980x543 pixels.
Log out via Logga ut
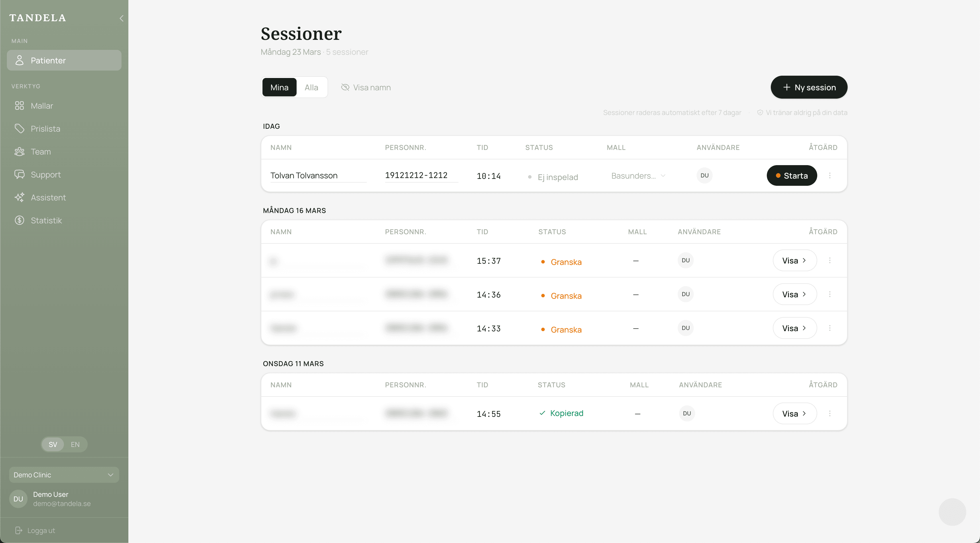[x=35, y=530]
